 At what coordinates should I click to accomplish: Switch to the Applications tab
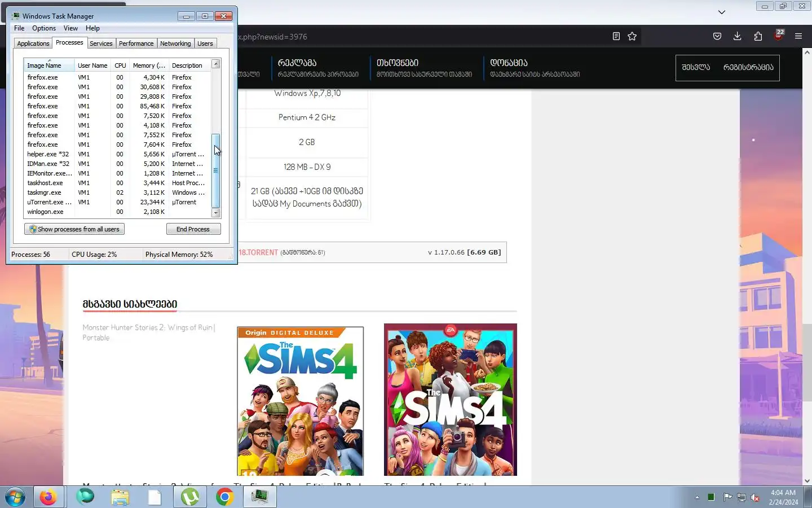coord(33,43)
